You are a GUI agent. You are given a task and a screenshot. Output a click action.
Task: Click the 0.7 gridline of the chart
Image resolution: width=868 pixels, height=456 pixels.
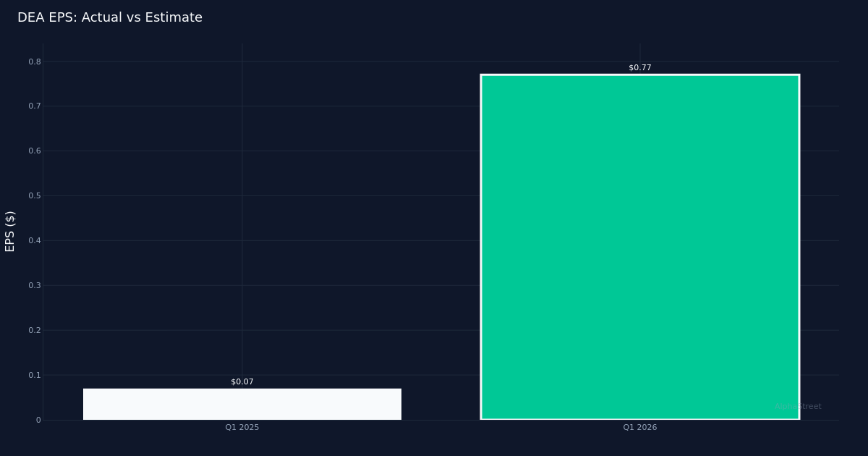[x=289, y=106]
